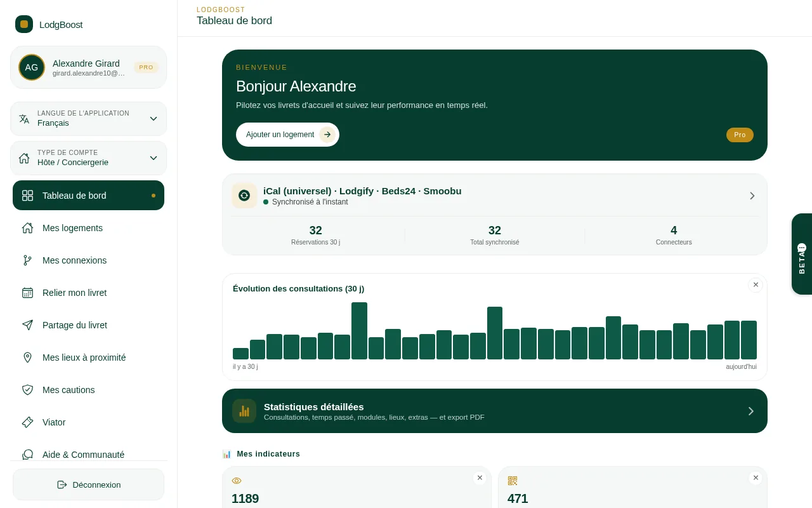The image size is (812, 508).
Task: Close the 471 indicator card
Action: 756,478
